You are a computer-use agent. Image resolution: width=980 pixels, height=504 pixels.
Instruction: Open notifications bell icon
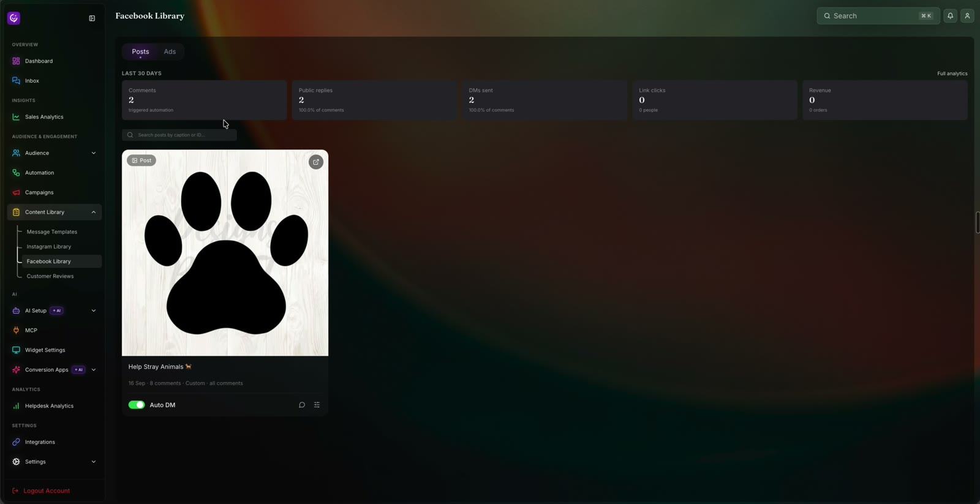(x=950, y=16)
